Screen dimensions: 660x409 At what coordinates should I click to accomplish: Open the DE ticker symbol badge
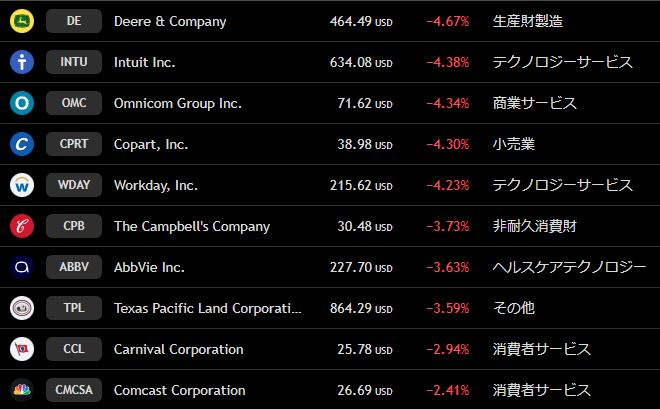click(74, 21)
